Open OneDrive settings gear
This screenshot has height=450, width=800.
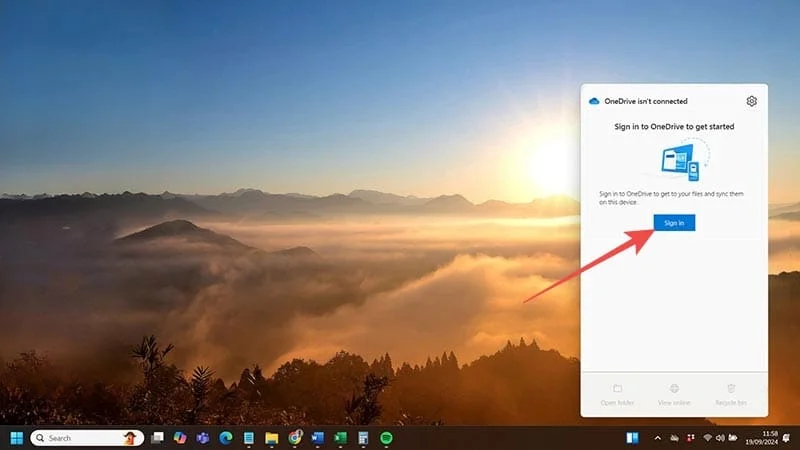(x=751, y=101)
